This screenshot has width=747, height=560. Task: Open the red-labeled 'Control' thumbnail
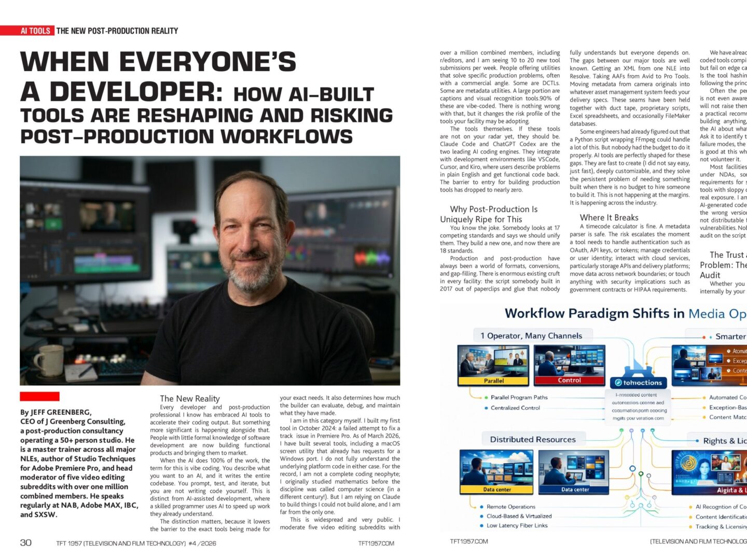tap(569, 366)
